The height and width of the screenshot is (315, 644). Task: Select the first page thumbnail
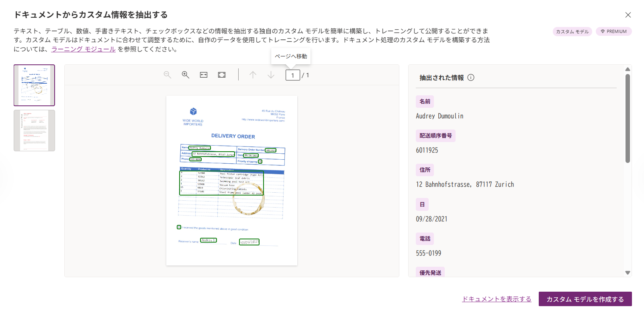[x=34, y=85]
